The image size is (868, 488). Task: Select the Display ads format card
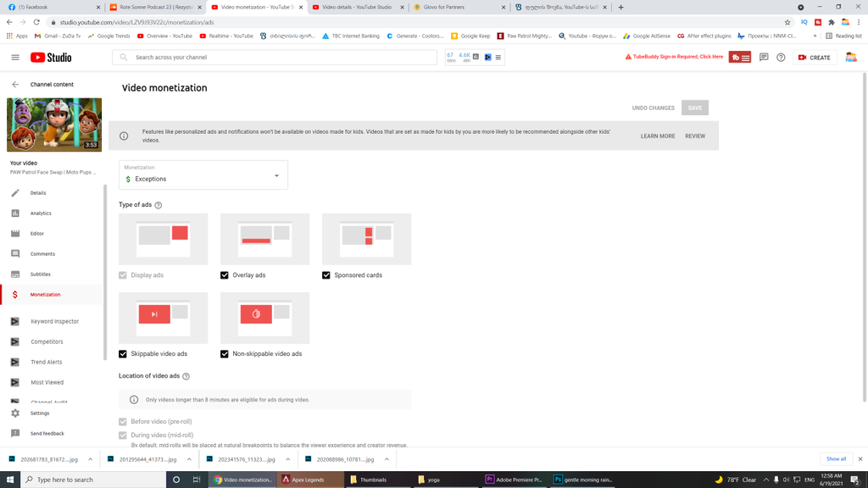(x=164, y=240)
